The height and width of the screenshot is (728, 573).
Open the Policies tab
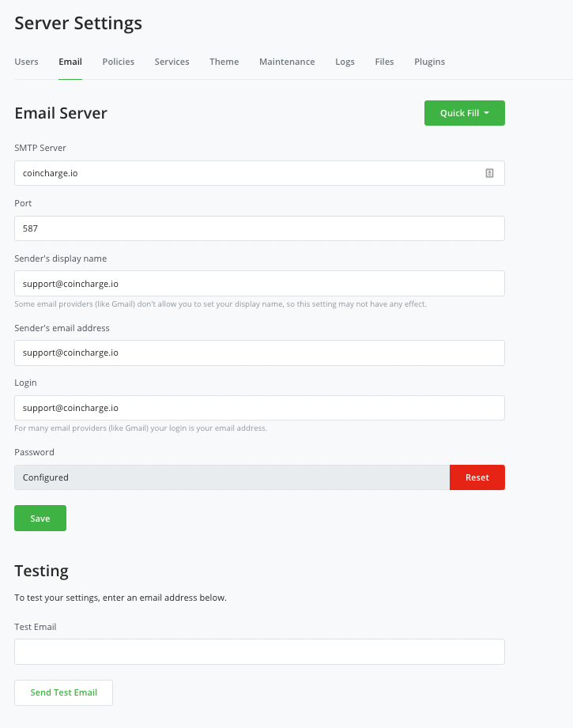[119, 62]
